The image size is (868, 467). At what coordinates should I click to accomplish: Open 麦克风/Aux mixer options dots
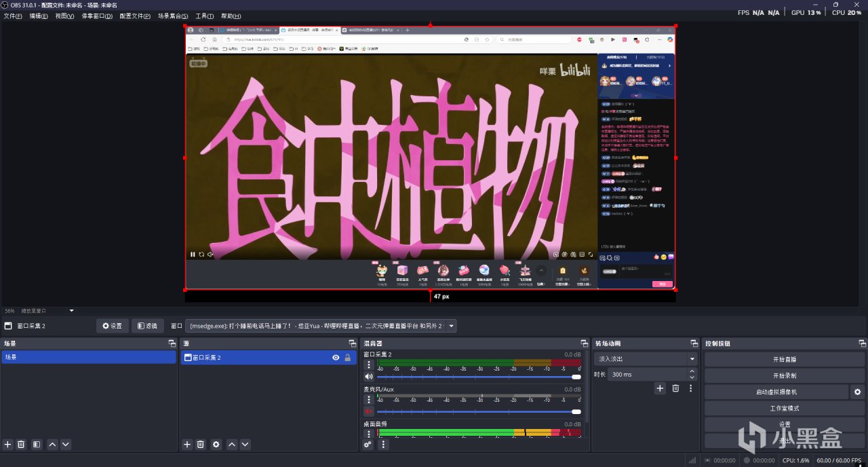click(369, 400)
